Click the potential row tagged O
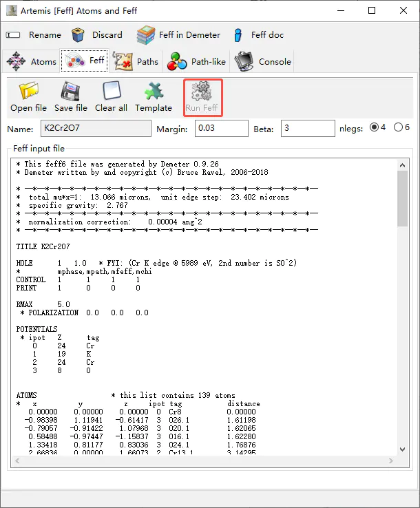Image resolution: width=420 pixels, height=508 pixels. [61, 370]
